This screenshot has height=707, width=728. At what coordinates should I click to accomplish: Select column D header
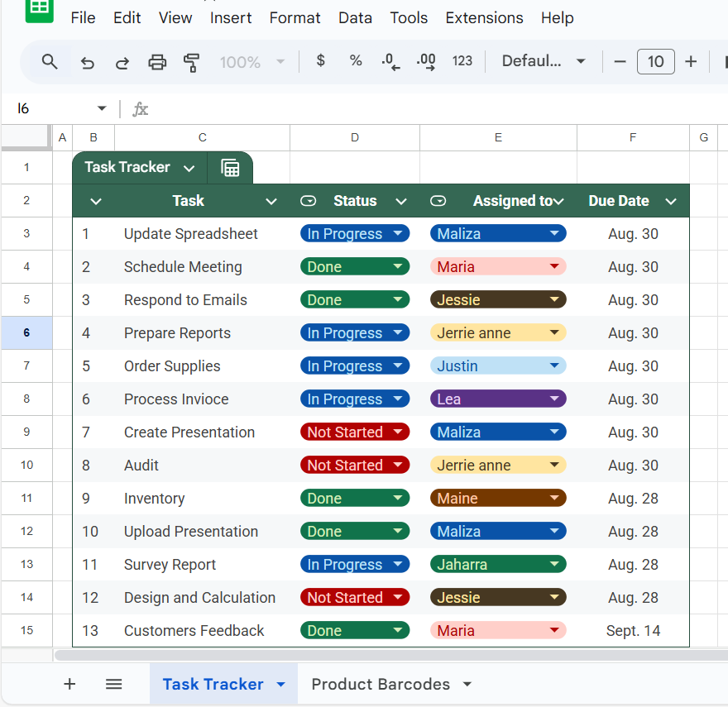(x=355, y=137)
